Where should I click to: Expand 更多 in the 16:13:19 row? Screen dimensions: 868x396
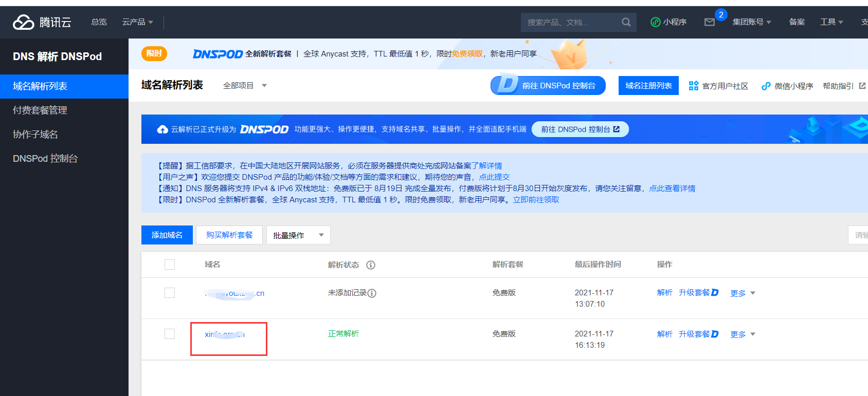[x=743, y=334]
